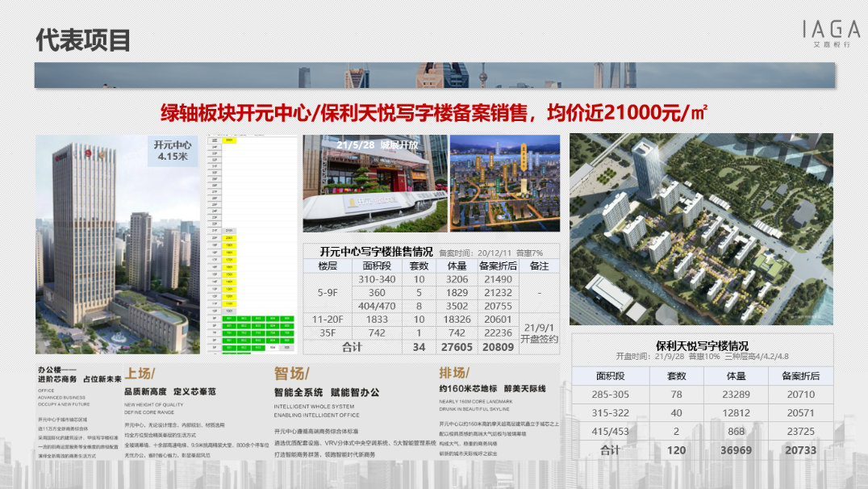Select the night aerial city rendering
Viewport: 868px width, 489px height.
pos(505,183)
